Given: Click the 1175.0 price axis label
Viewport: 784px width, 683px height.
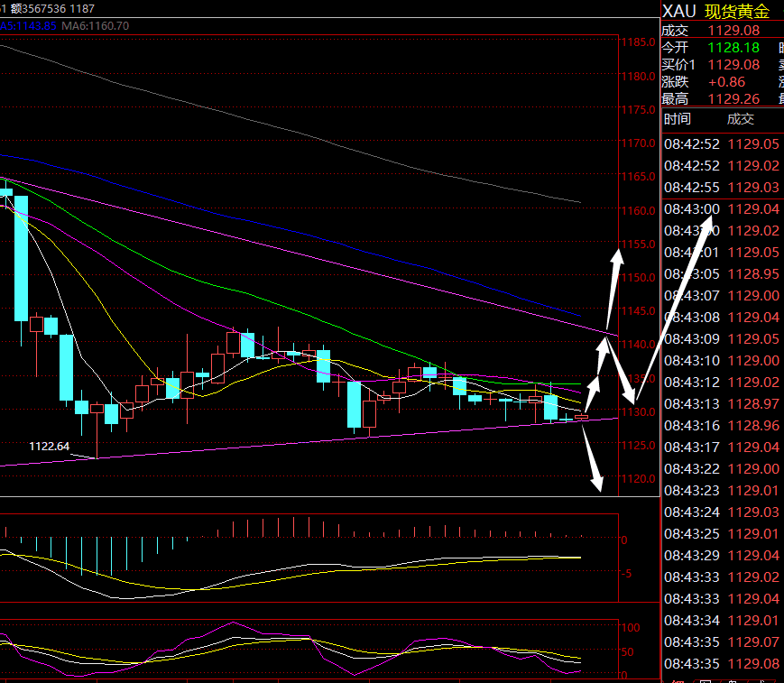Looking at the screenshot, I should click(638, 109).
